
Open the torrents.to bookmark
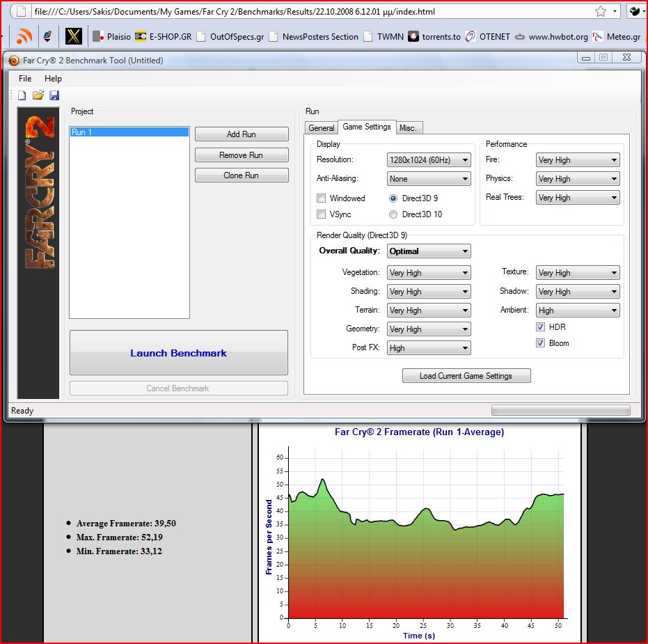(x=434, y=37)
